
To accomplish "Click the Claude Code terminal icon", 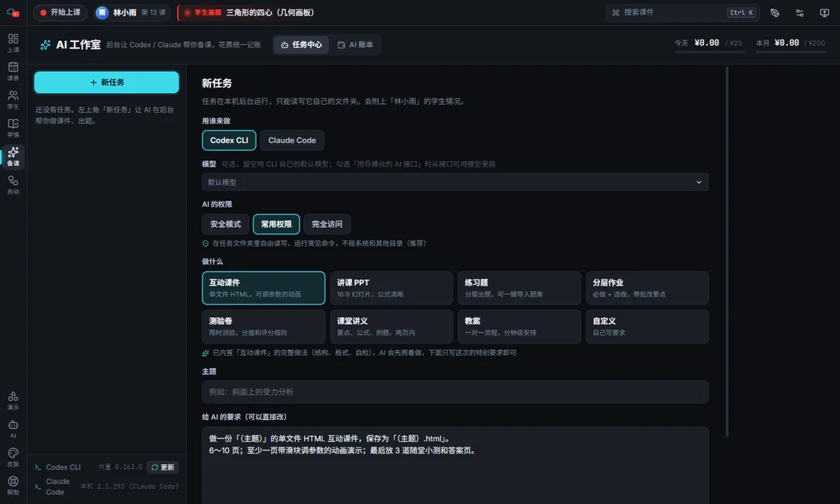I will point(38,486).
